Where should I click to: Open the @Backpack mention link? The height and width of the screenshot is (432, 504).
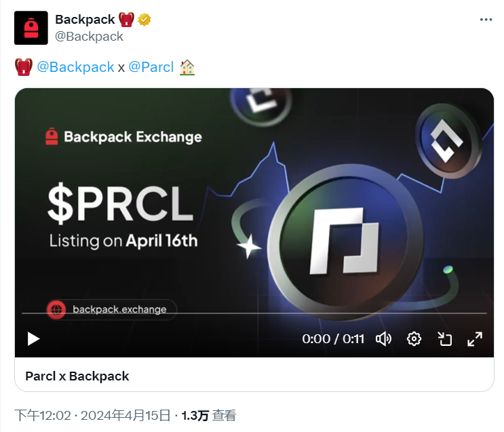(75, 67)
